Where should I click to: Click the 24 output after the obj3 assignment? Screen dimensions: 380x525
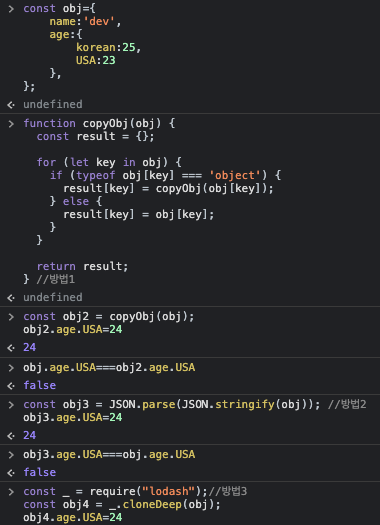29,435
